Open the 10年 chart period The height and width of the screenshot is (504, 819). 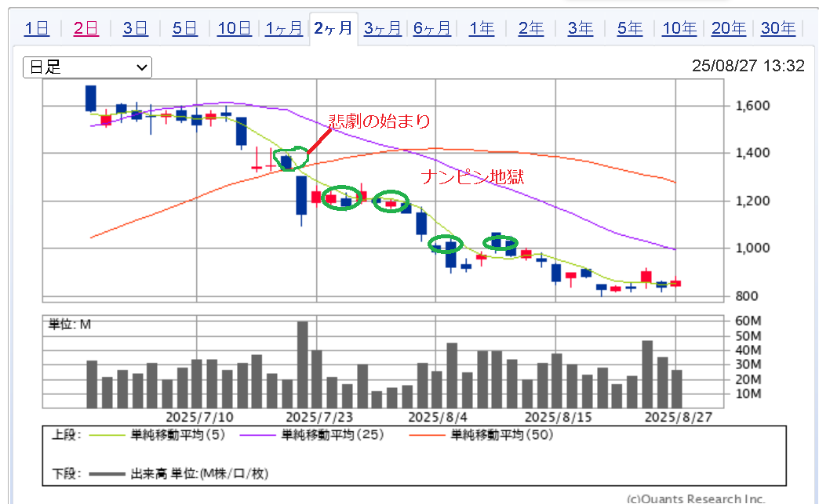(x=679, y=29)
